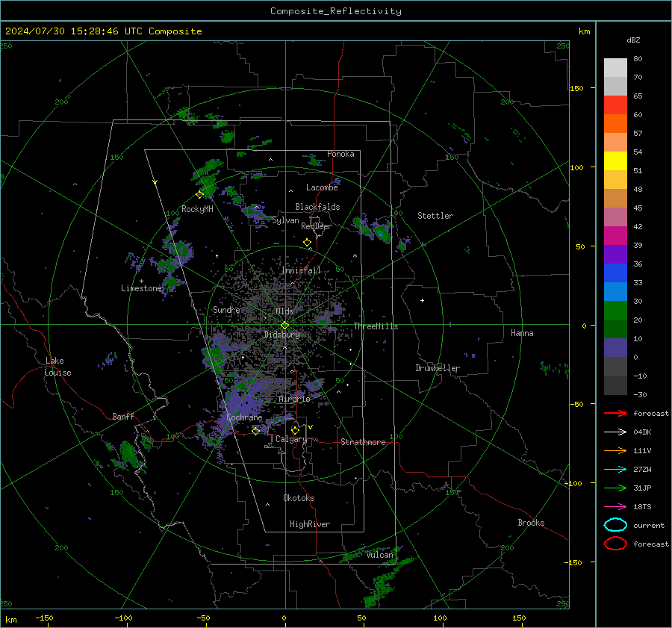Click the Okotoks city label
672x628 pixels.
coord(299,498)
